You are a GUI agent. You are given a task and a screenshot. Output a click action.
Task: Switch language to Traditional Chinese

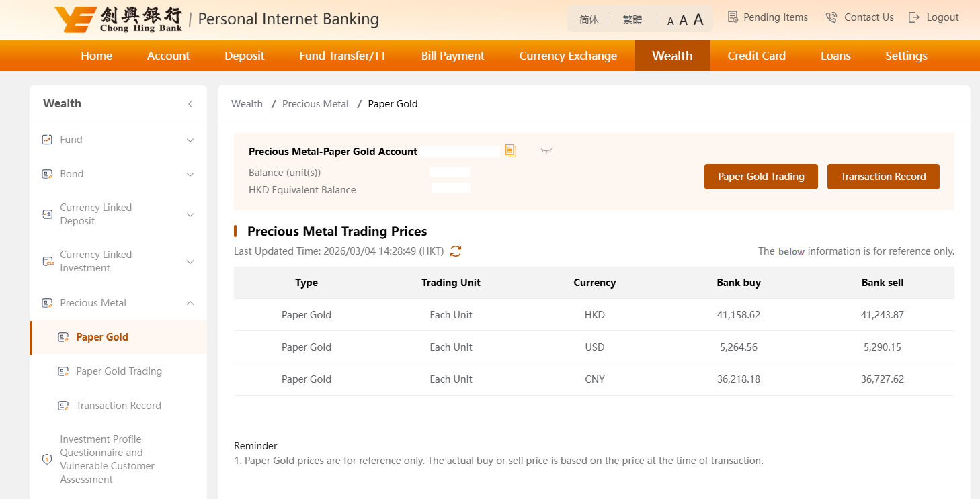point(632,19)
